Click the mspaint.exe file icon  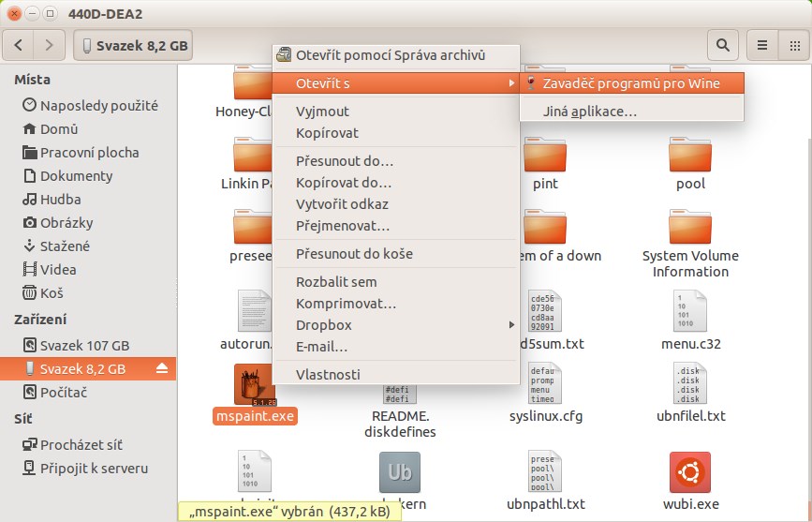tap(255, 384)
